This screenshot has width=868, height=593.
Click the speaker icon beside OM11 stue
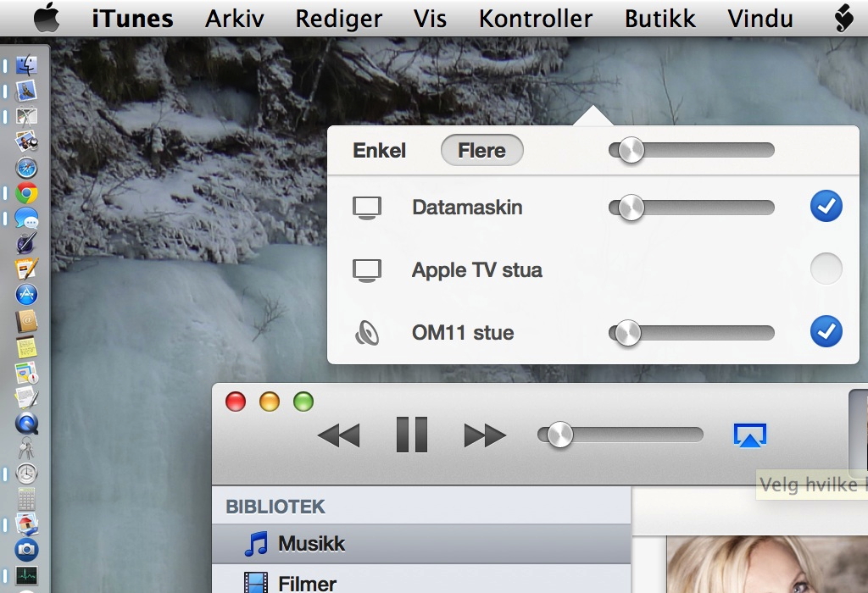[367, 334]
